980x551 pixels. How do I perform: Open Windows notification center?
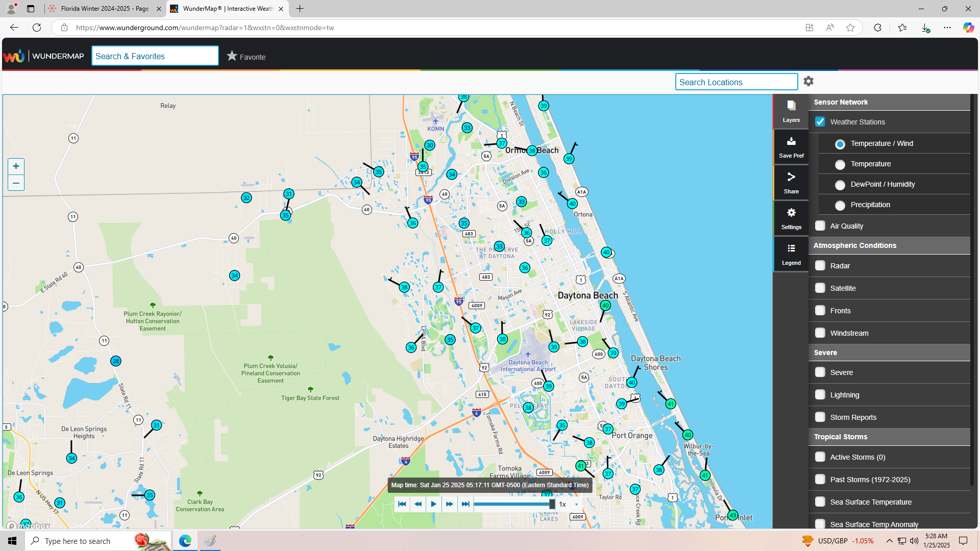963,541
